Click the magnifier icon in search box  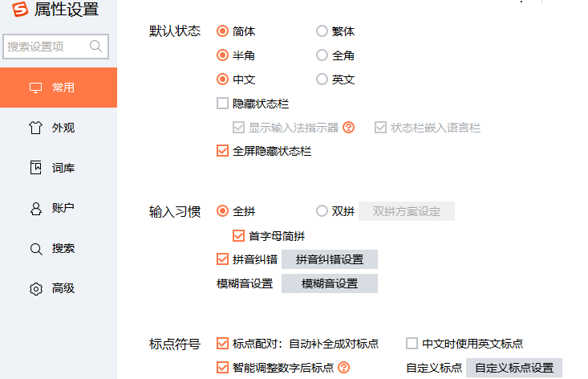96,47
